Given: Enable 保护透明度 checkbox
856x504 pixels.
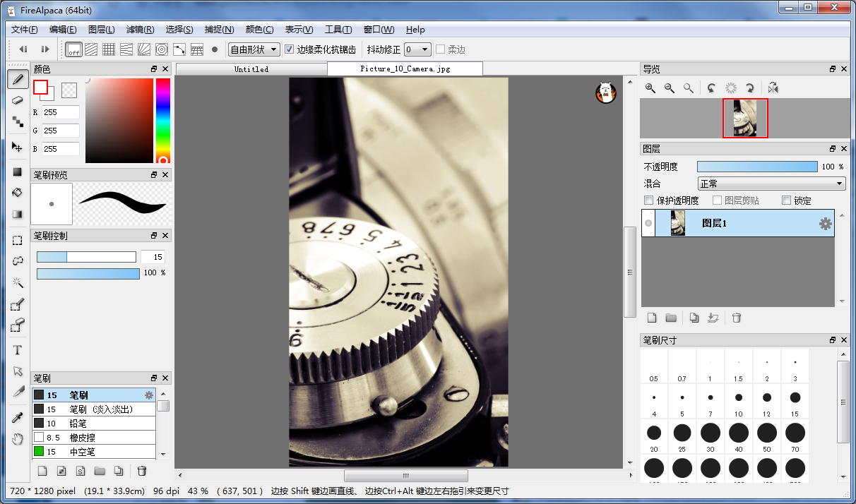Looking at the screenshot, I should click(649, 200).
